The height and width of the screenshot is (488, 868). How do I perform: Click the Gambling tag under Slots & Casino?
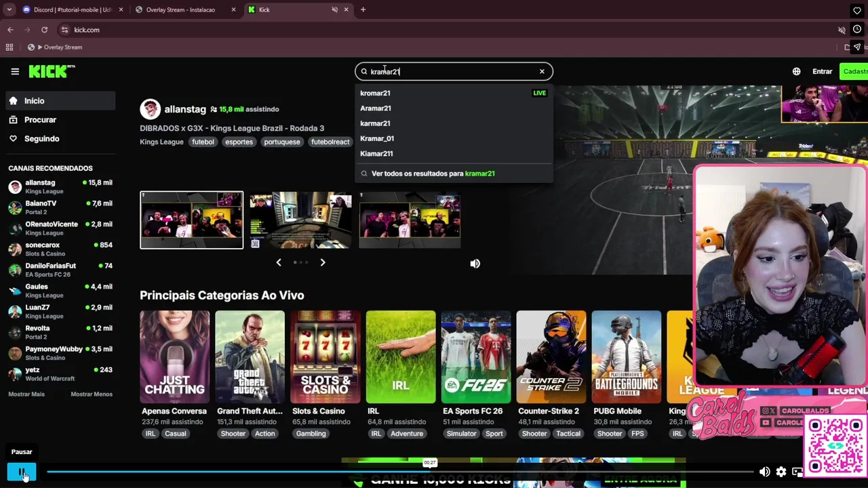click(x=311, y=434)
